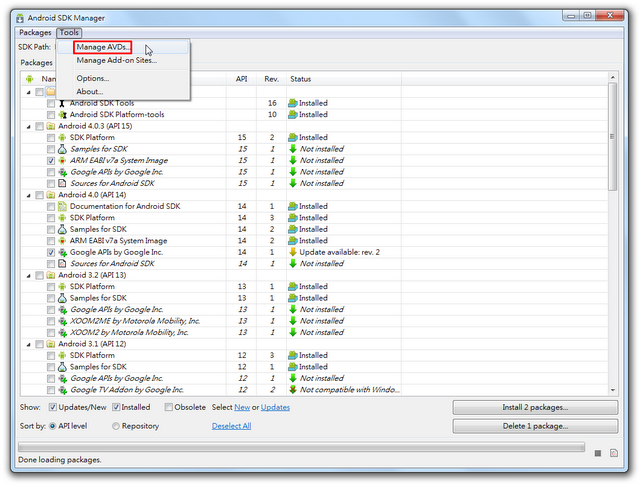Click the Android SDK Manager title bar icon
Screen dimensions: 640x484
pyautogui.click(x=20, y=18)
